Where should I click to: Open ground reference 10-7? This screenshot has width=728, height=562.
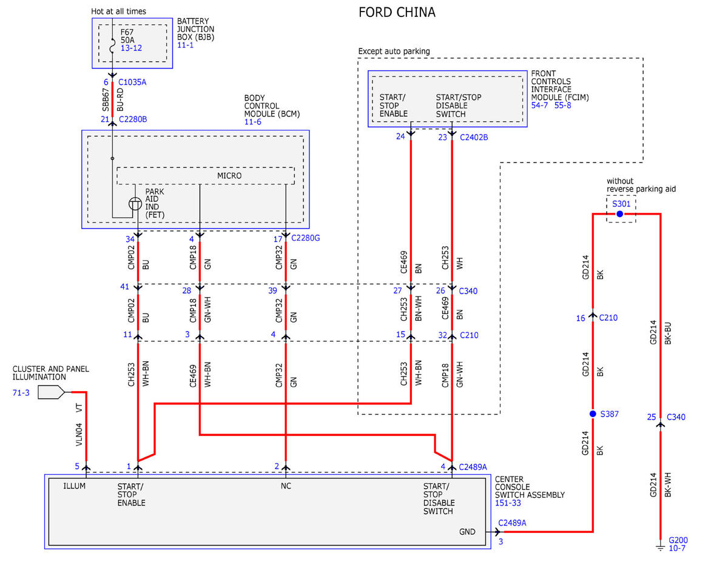[x=676, y=549]
